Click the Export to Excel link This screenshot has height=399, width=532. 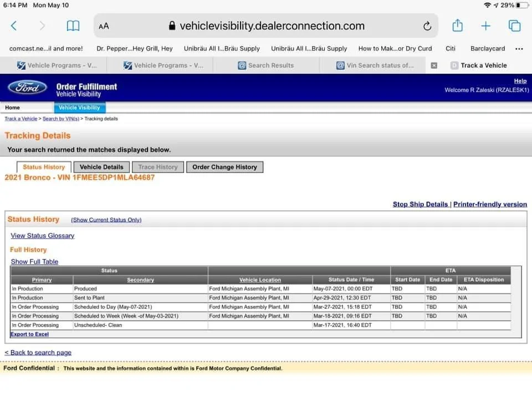(29, 334)
